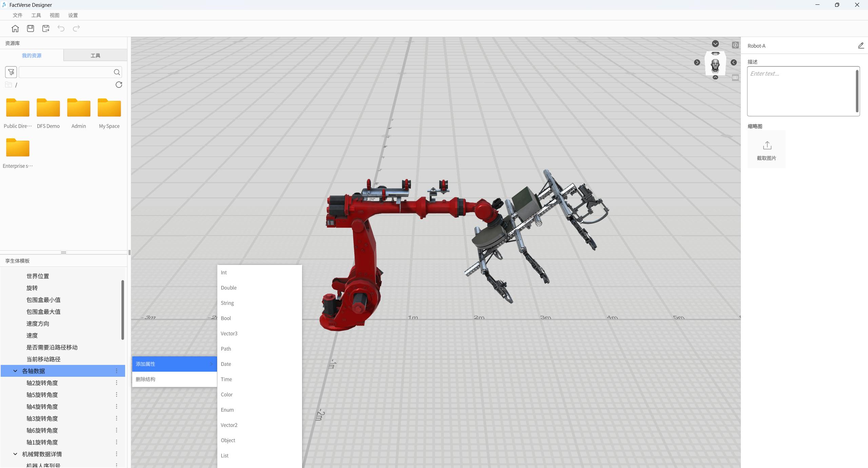
Task: Click the view cube down arrow
Action: click(x=715, y=44)
